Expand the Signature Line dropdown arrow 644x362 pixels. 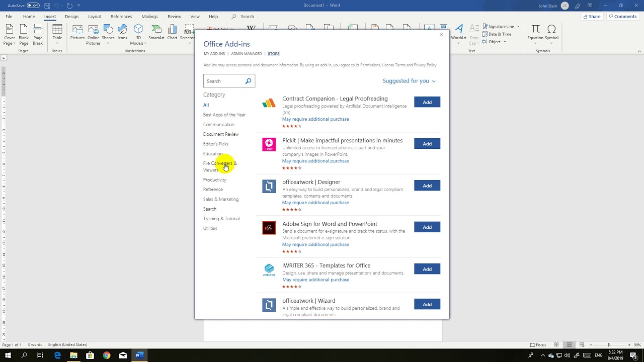pyautogui.click(x=518, y=26)
